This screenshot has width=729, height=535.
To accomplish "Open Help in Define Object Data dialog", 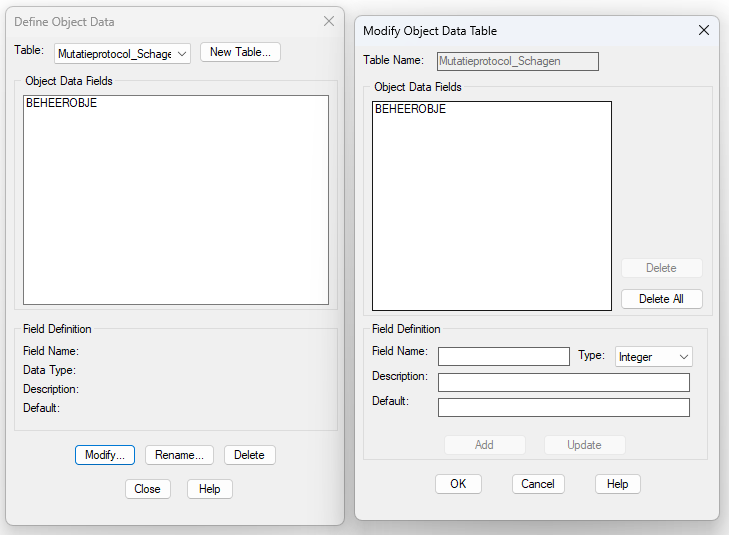I will point(209,489).
